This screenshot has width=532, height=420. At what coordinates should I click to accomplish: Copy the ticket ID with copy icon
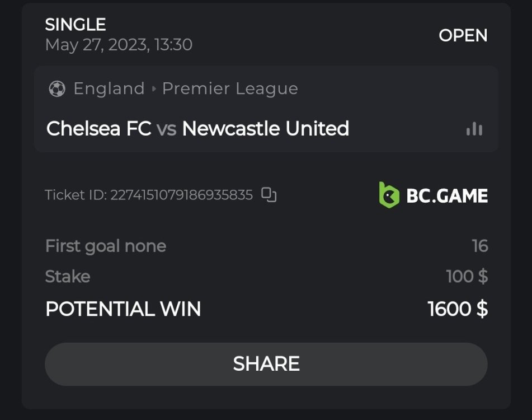point(269,195)
